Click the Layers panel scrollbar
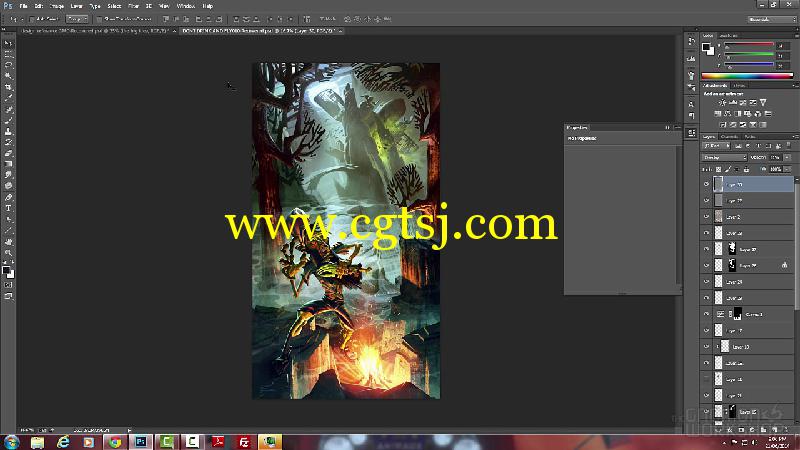This screenshot has height=450, width=800. 796,245
